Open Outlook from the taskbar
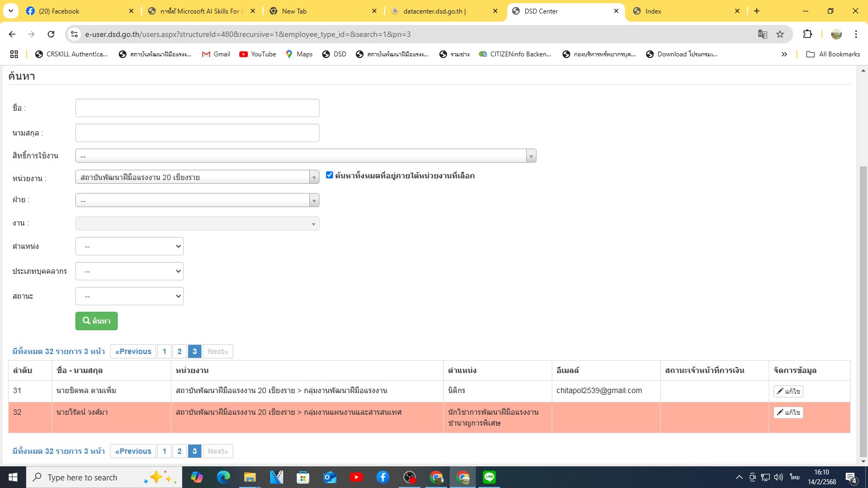This screenshot has width=868, height=488. coord(330,477)
